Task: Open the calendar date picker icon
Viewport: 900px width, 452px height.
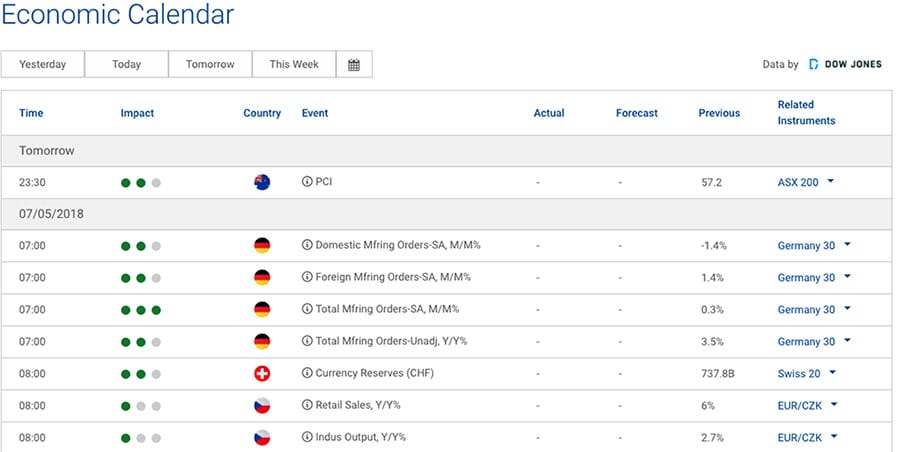Action: point(354,65)
